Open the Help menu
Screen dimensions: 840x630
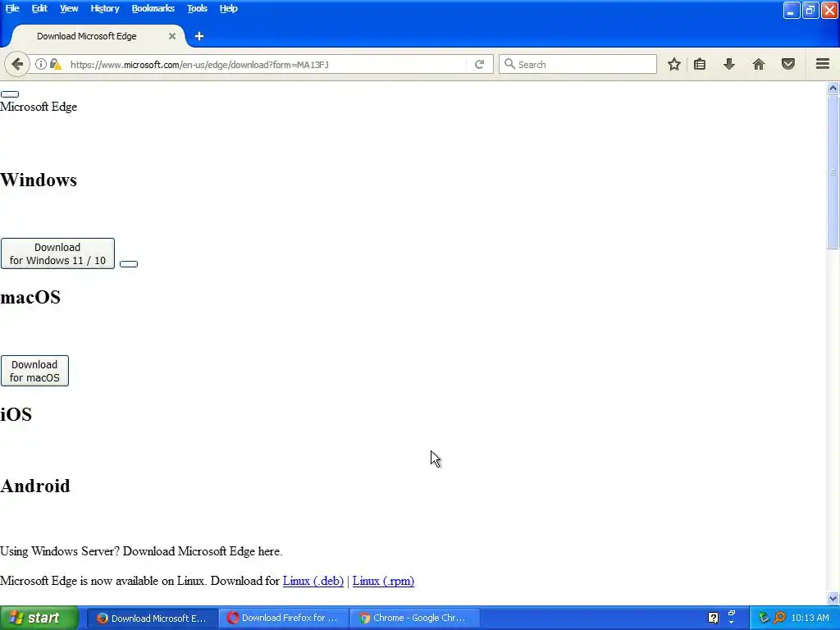tap(228, 8)
